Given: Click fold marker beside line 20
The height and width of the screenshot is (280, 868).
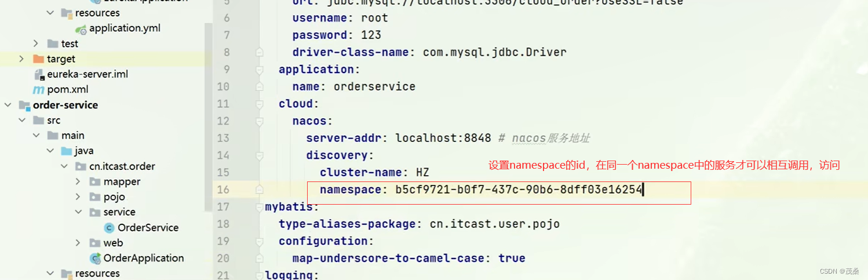Looking at the screenshot, I should pos(259,259).
